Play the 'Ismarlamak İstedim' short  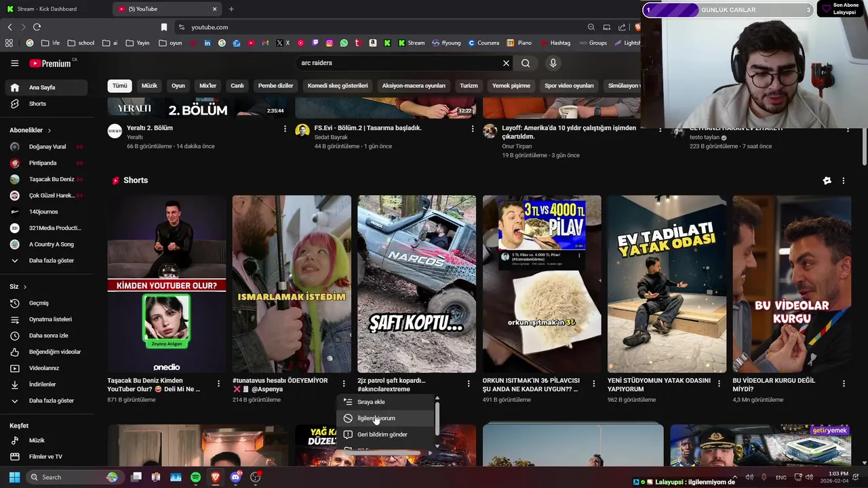click(x=292, y=284)
